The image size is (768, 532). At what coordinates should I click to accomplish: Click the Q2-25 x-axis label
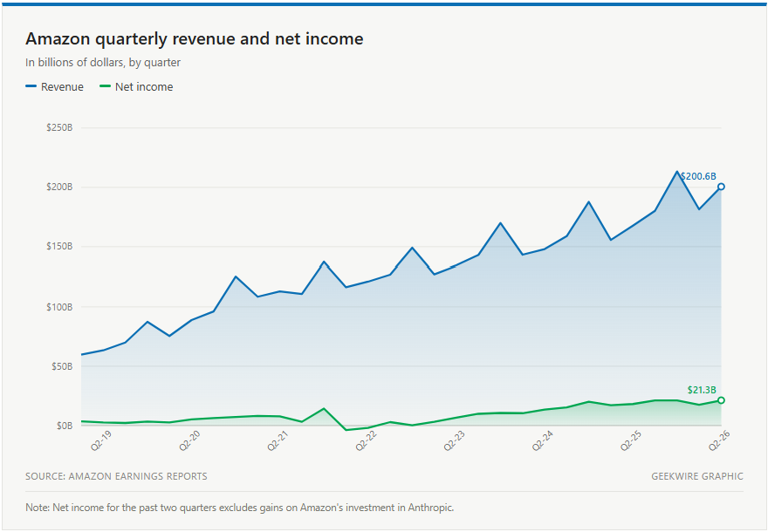click(631, 441)
